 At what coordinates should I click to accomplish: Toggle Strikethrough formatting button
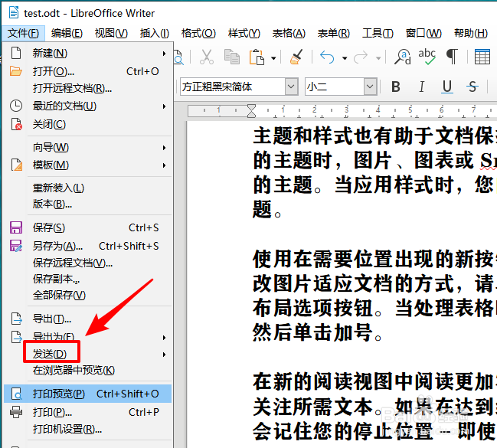pyautogui.click(x=472, y=87)
